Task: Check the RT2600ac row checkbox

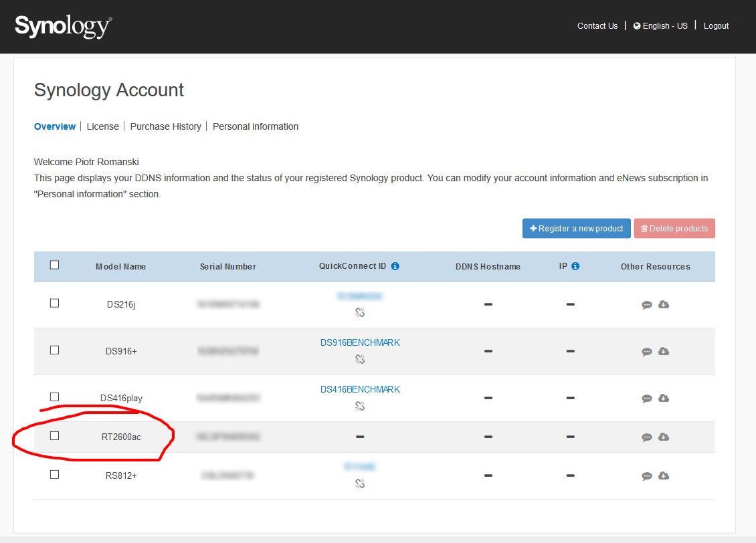Action: coord(54,435)
